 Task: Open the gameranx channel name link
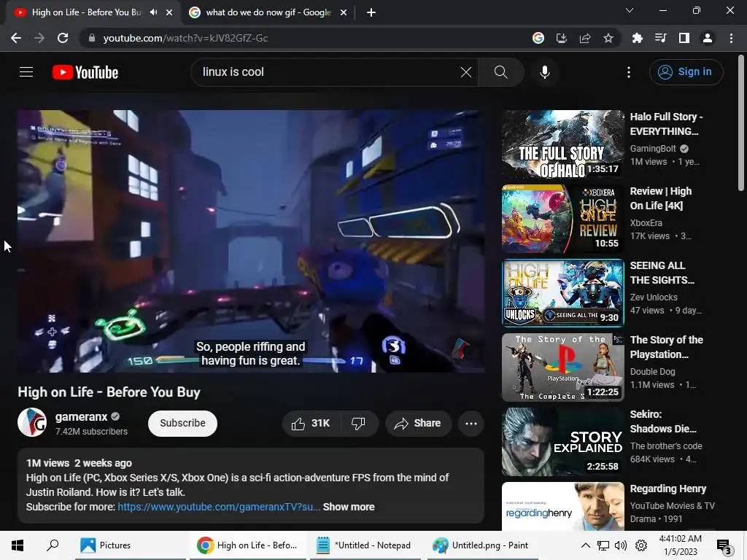tap(82, 416)
